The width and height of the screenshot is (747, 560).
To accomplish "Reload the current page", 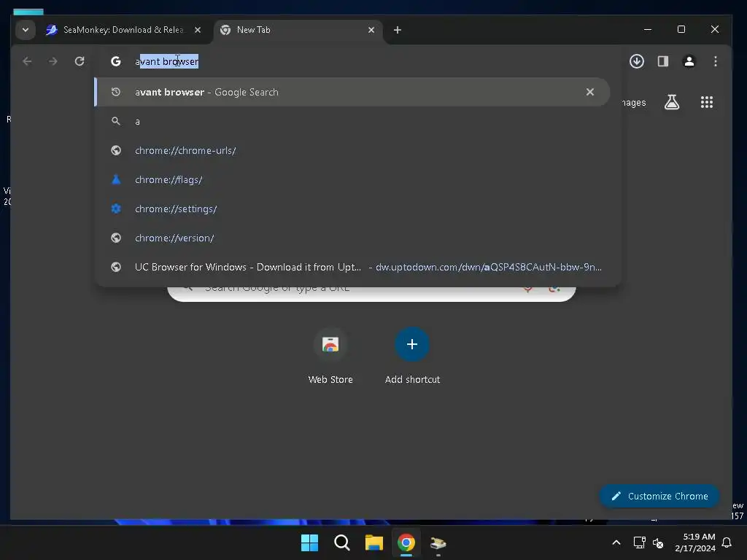I will [x=80, y=61].
